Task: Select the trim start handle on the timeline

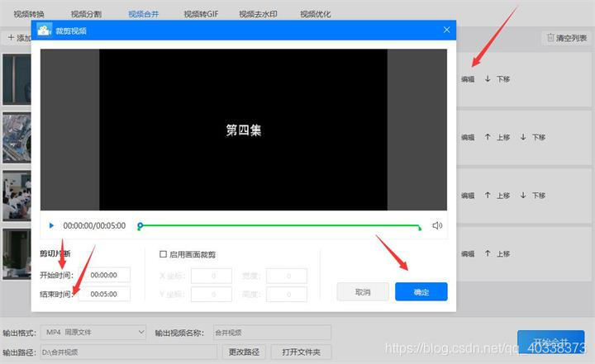Action: (140, 226)
